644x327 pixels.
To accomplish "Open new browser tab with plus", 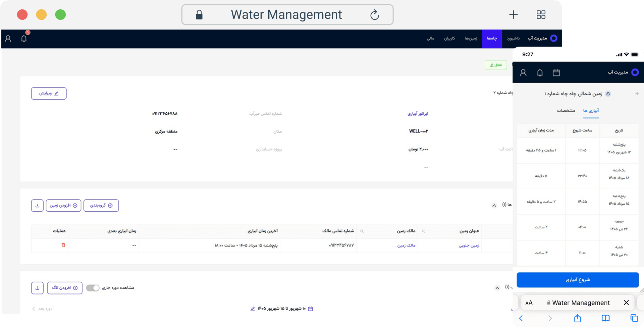I will tap(513, 15).
